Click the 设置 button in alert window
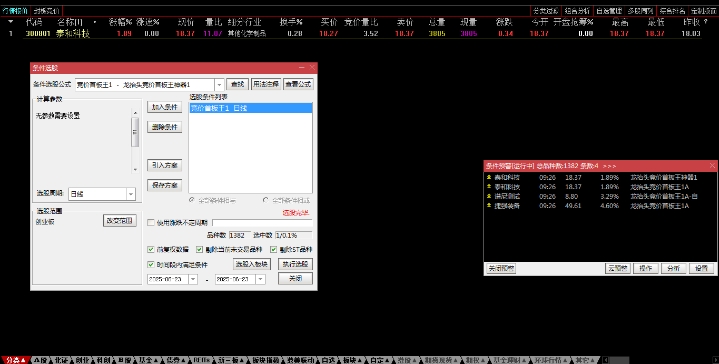The image size is (719, 364). click(702, 268)
